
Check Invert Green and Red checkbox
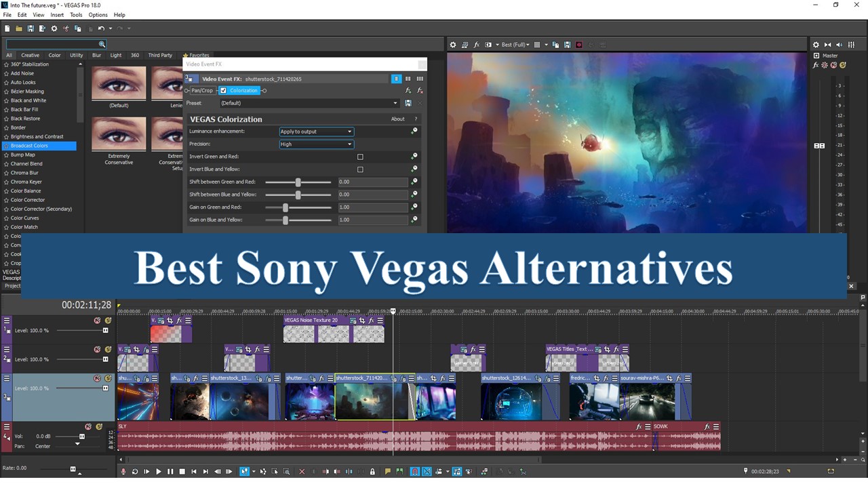click(360, 157)
